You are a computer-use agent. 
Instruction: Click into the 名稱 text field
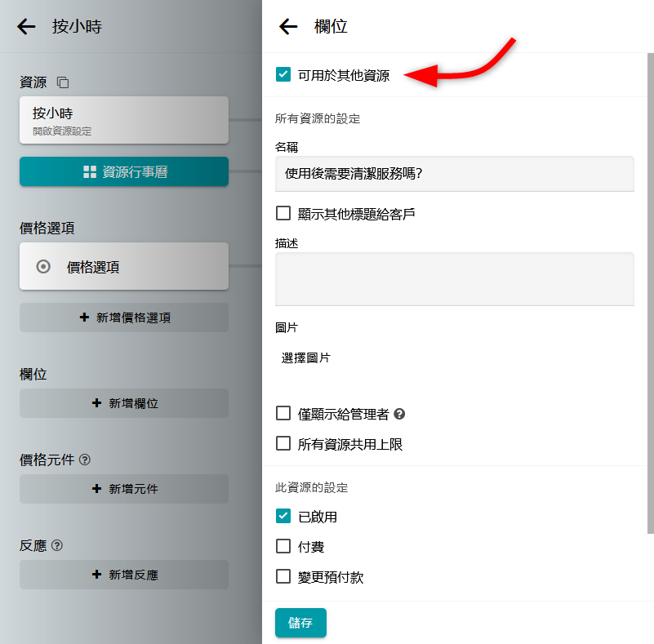(454, 174)
